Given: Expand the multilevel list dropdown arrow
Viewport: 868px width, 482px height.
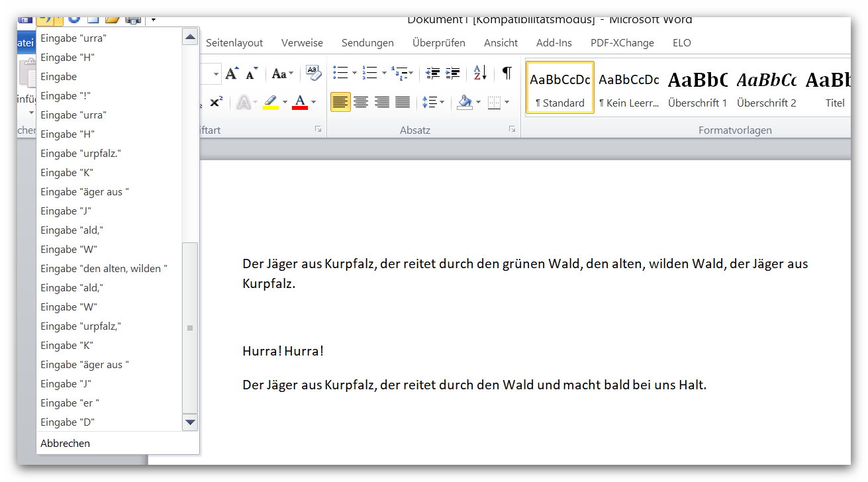Looking at the screenshot, I should pyautogui.click(x=412, y=73).
